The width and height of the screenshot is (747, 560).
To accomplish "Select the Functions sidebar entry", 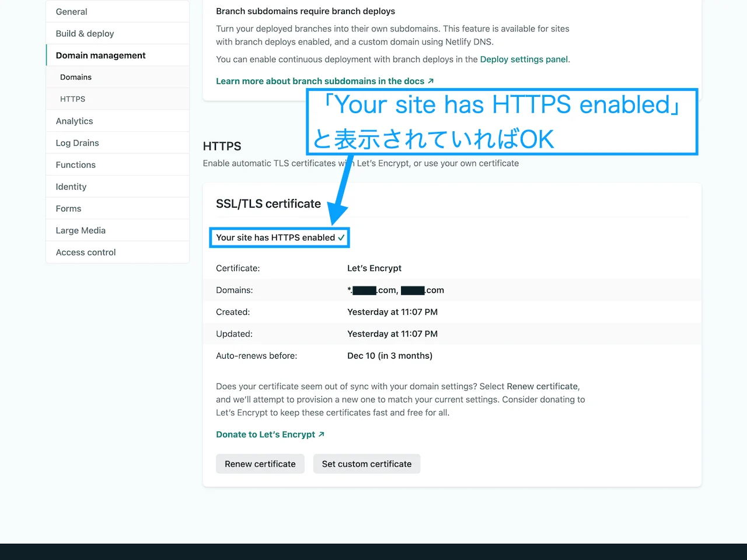I will pos(75,164).
